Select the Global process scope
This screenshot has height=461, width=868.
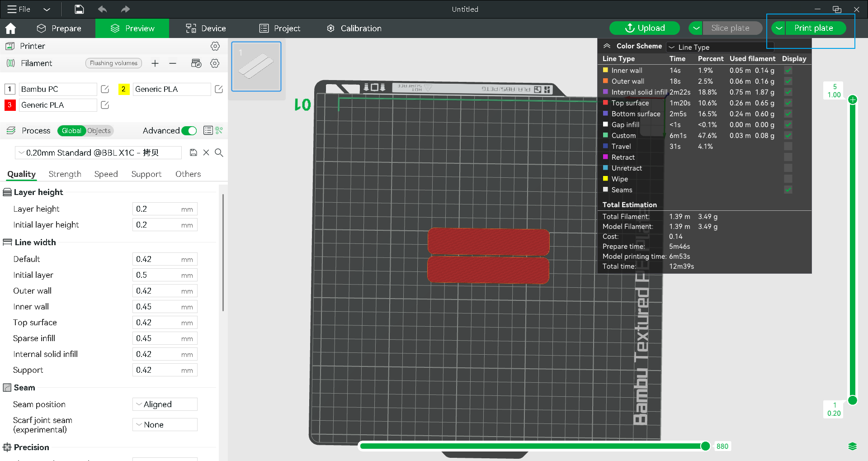tap(71, 131)
